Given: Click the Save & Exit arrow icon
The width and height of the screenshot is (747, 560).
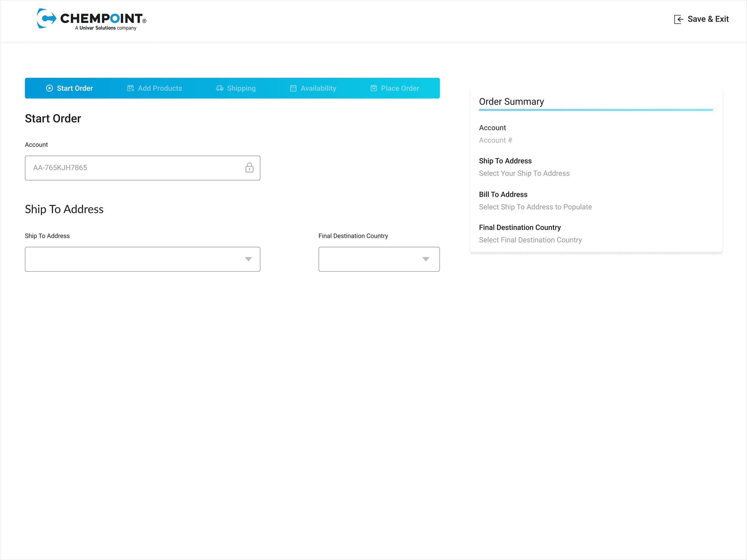Looking at the screenshot, I should [x=679, y=19].
